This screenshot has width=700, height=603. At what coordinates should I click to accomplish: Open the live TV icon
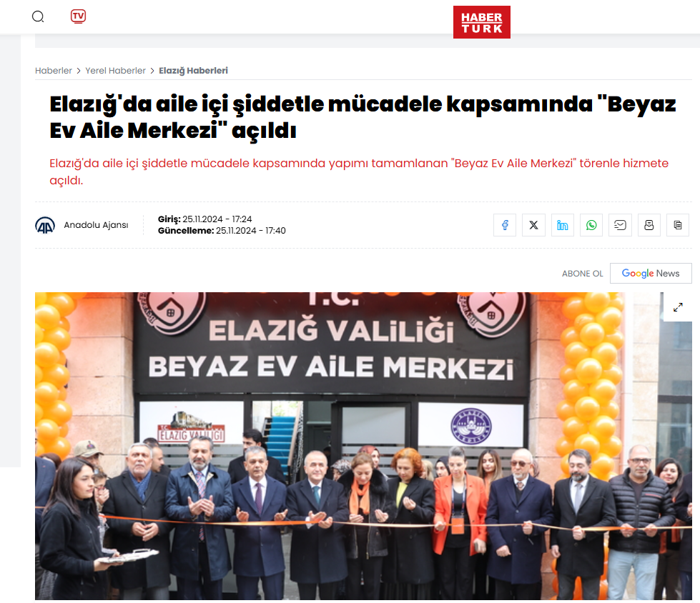78,16
